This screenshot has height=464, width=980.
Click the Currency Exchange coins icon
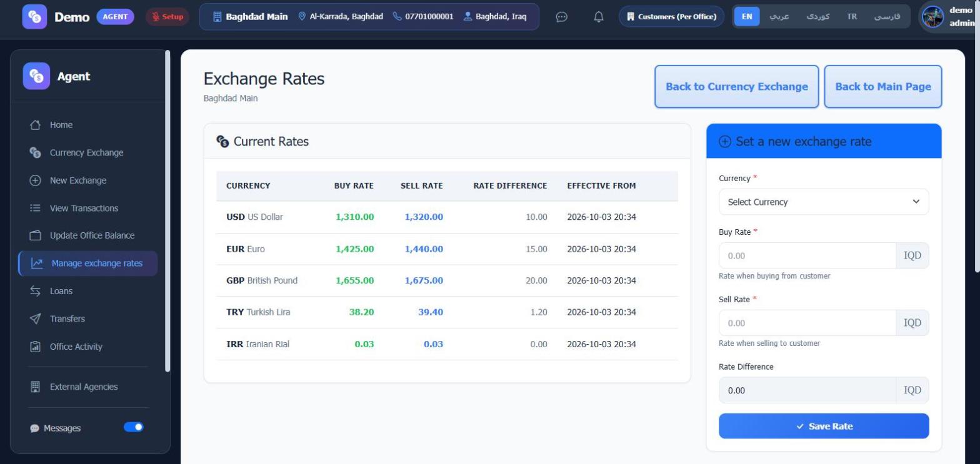36,152
